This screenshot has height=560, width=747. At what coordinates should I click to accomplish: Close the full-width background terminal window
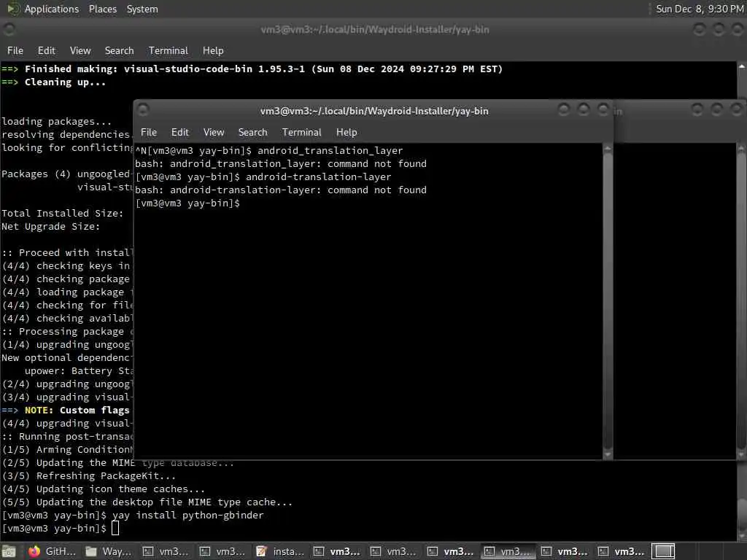(738, 29)
